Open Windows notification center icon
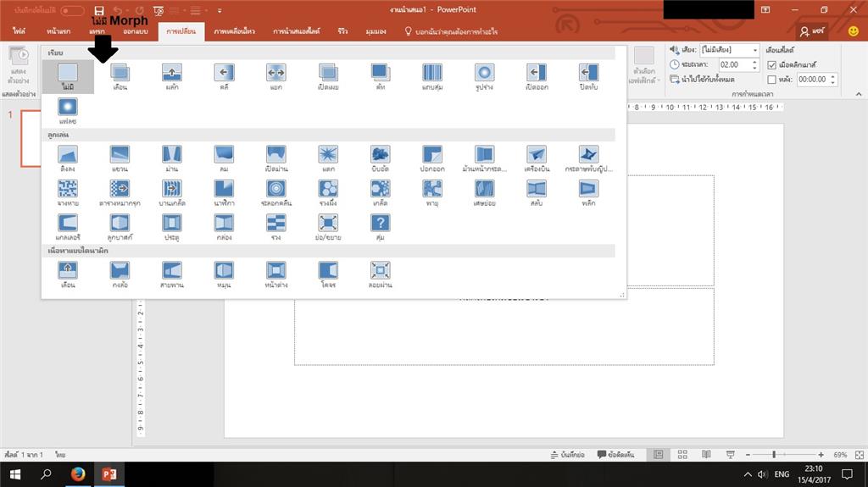 [x=847, y=474]
